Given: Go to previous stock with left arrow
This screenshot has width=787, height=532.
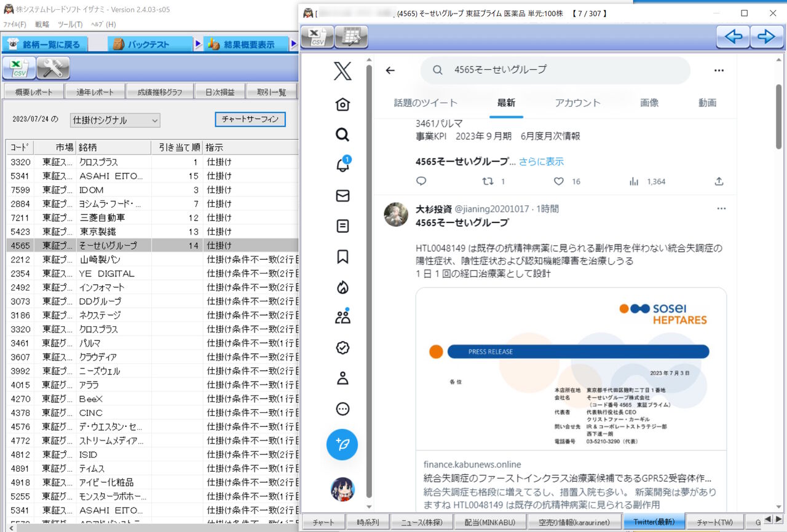Looking at the screenshot, I should tap(733, 37).
